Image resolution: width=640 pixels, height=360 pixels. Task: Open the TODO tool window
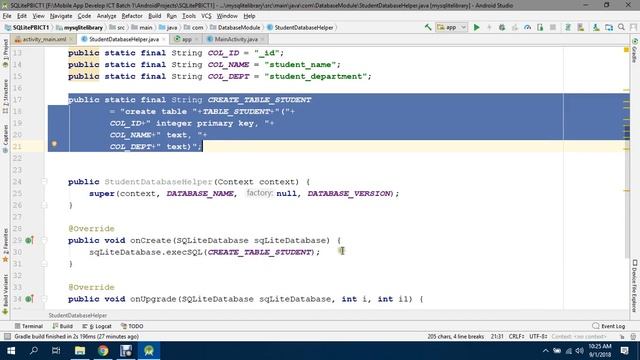(132, 326)
